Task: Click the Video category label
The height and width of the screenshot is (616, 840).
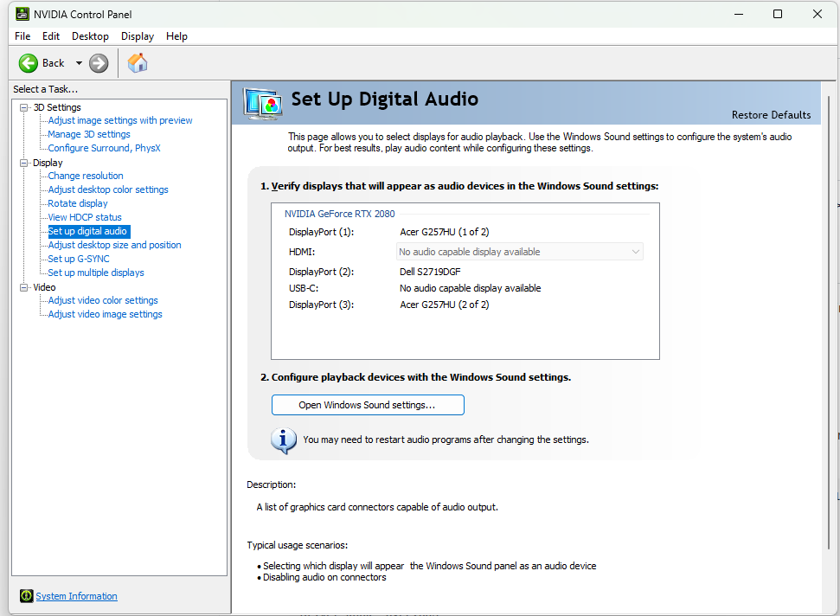Action: click(44, 287)
